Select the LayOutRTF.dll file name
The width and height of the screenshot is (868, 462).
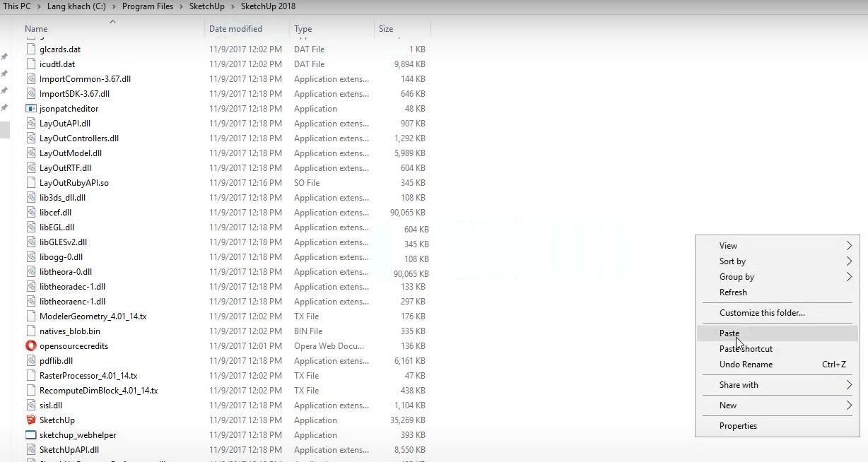65,168
